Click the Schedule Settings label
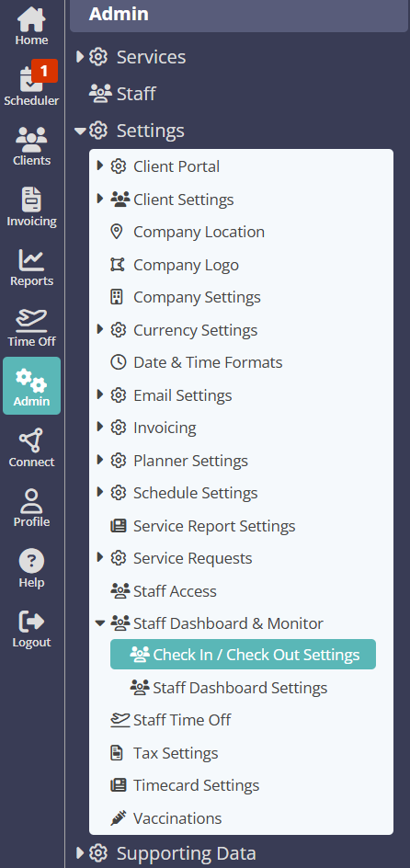The height and width of the screenshot is (868, 410). [195, 493]
